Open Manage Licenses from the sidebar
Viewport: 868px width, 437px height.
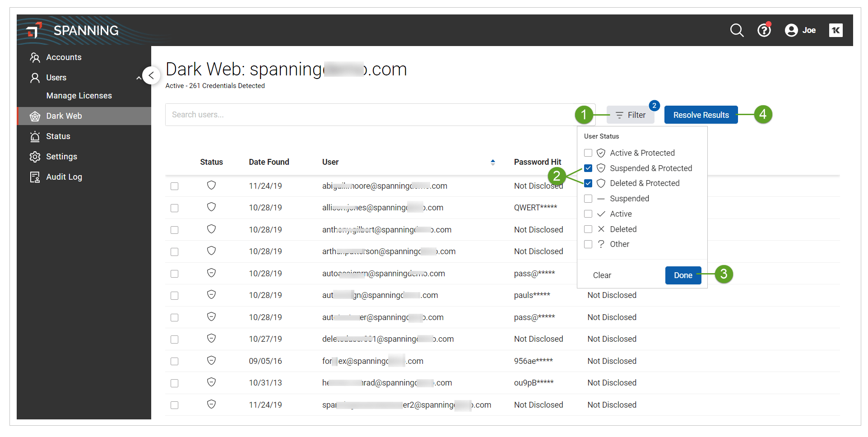(x=79, y=95)
